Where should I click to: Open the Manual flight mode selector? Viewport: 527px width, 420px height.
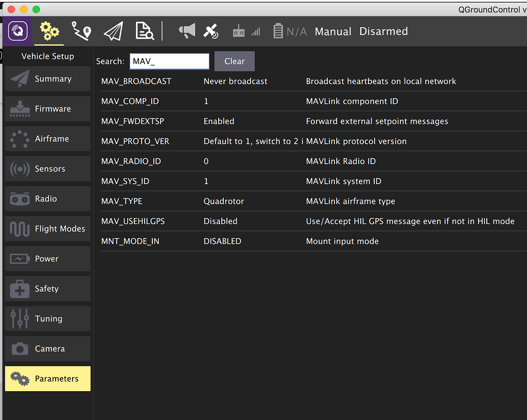333,31
